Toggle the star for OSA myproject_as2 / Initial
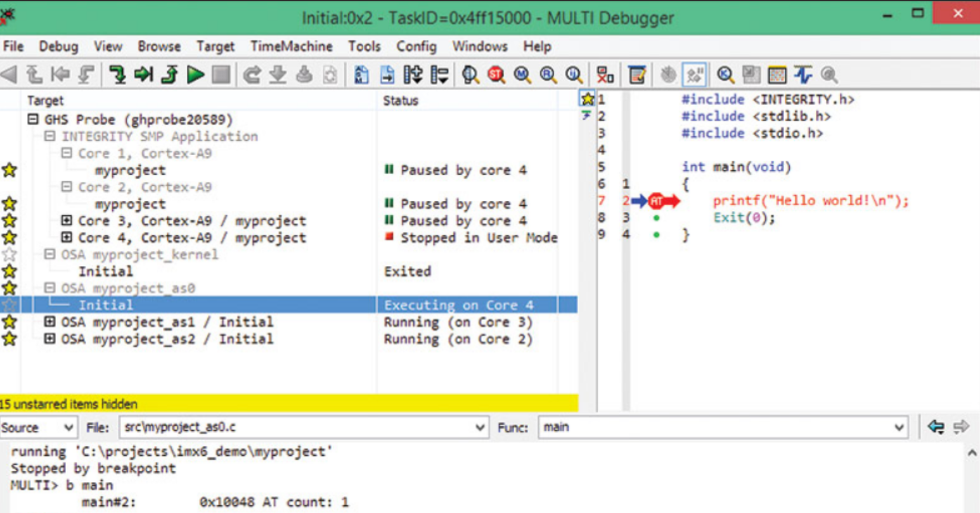Viewport: 980px width, 513px height. coord(10,339)
